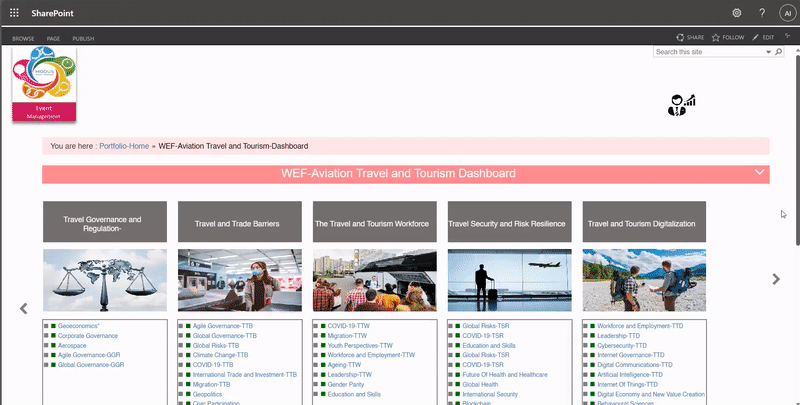Open the International Security link
Image resolution: width=800 pixels, height=405 pixels.
click(x=490, y=394)
